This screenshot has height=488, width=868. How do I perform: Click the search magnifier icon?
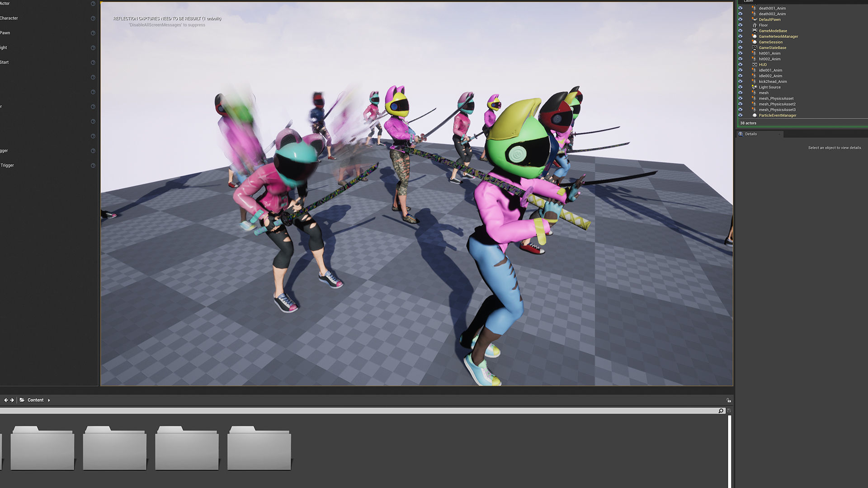click(x=721, y=411)
